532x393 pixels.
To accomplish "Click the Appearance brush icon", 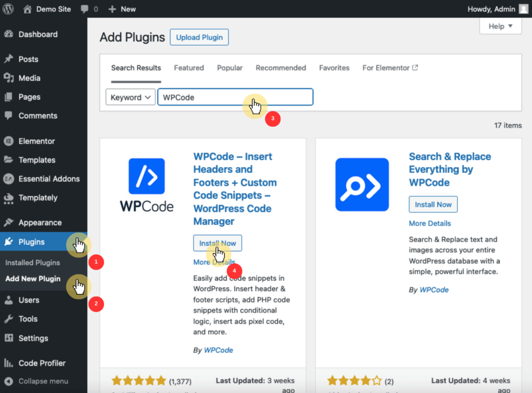I will tap(9, 222).
